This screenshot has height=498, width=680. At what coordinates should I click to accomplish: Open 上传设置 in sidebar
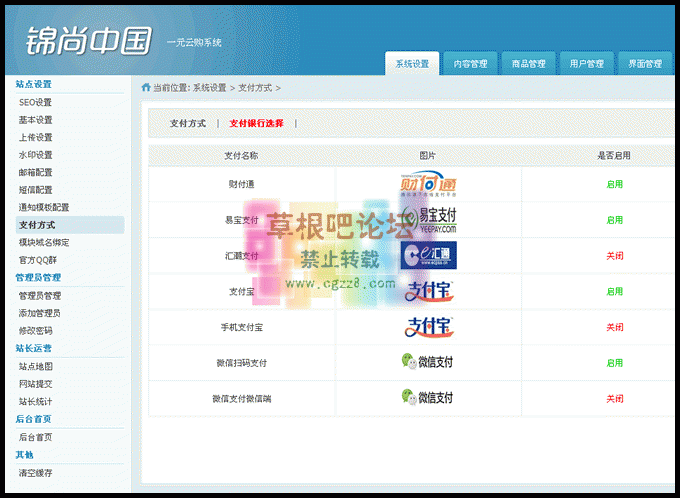[35, 138]
